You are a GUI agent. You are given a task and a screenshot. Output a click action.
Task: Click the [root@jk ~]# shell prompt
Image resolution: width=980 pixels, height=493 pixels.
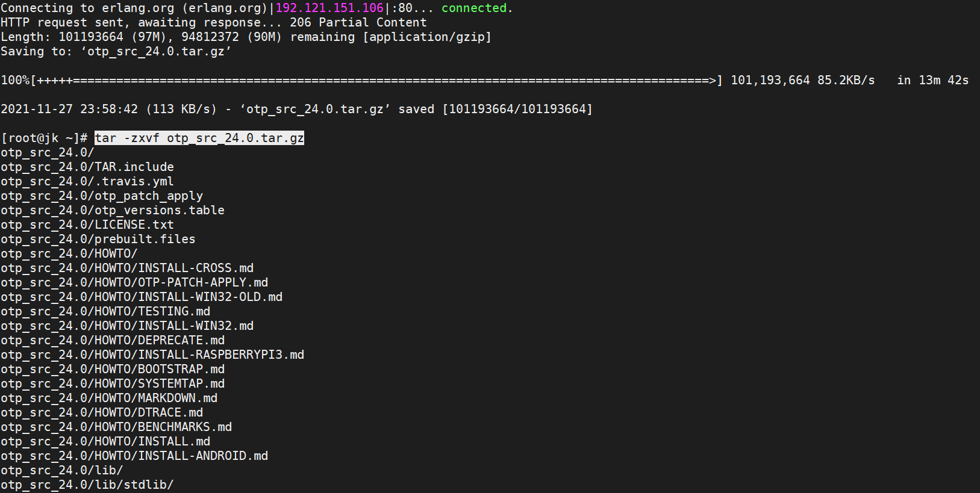(x=45, y=138)
